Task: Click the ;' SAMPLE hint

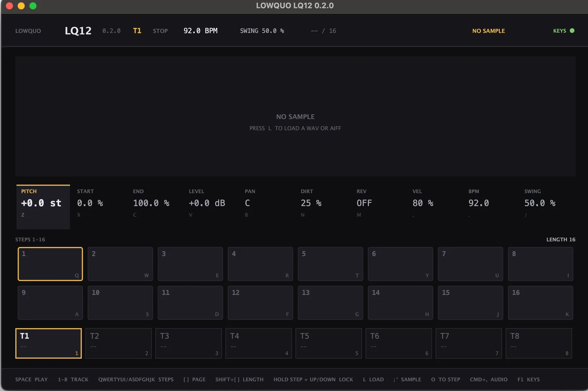Action: point(407,379)
